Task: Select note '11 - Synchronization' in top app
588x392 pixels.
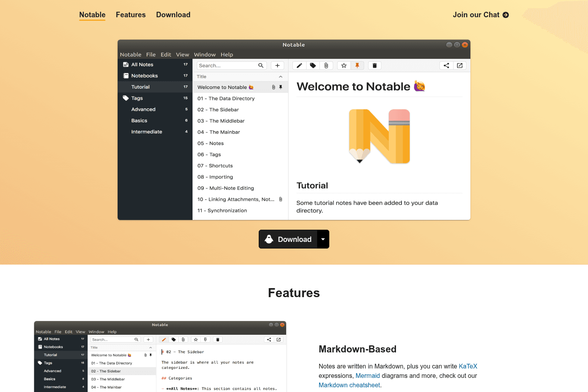Action: coord(240,211)
